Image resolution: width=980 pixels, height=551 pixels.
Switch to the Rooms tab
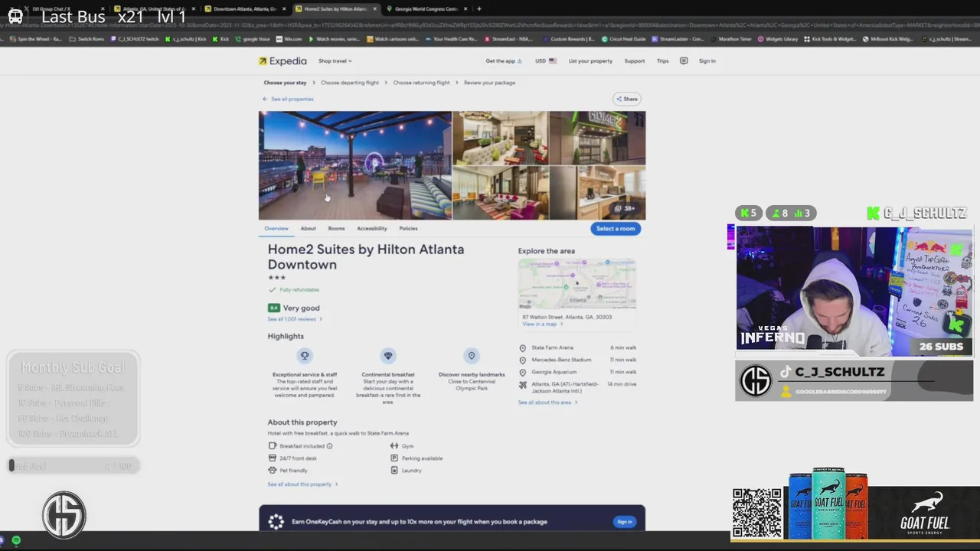[x=336, y=228]
